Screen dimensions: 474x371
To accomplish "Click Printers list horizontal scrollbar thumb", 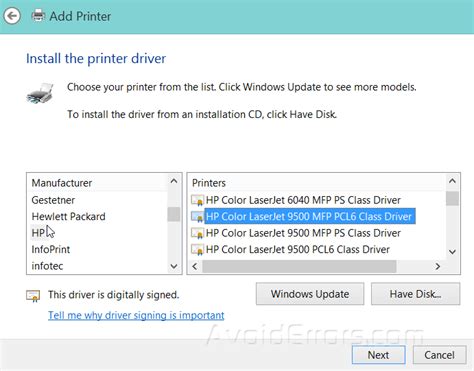I will (299, 266).
